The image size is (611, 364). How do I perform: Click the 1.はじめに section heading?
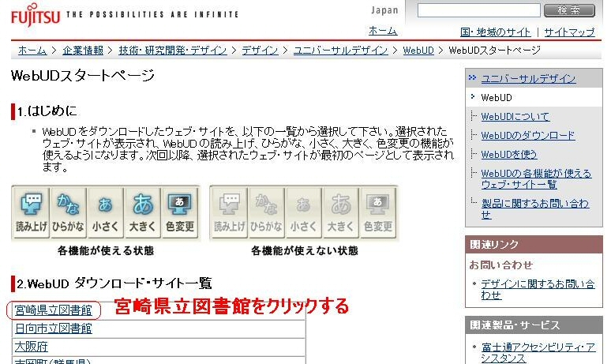coord(47,111)
